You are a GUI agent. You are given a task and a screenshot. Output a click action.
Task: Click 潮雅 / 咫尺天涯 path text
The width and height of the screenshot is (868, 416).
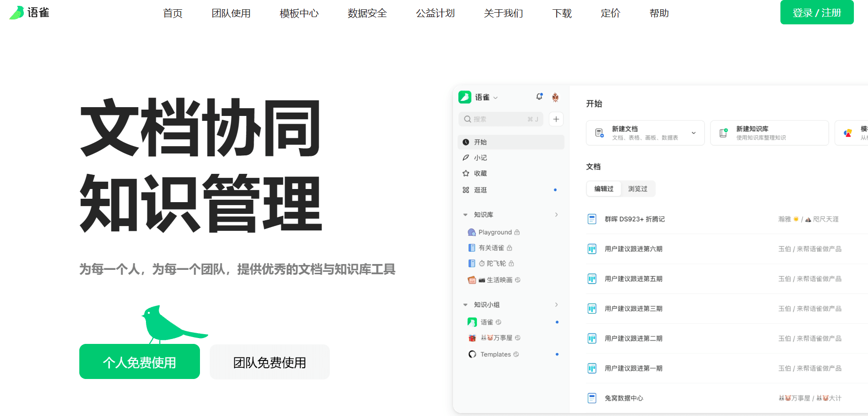coord(808,219)
